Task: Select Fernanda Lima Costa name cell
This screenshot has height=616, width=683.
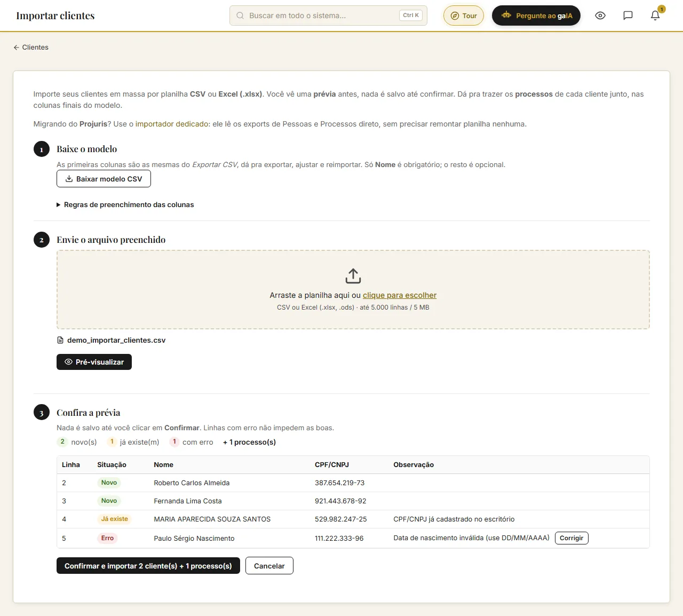Action: pos(188,501)
